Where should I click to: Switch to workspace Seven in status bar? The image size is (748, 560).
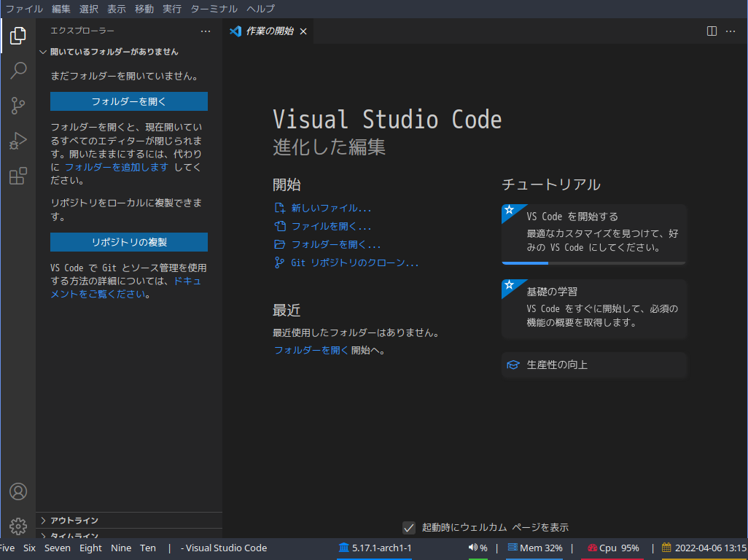58,548
